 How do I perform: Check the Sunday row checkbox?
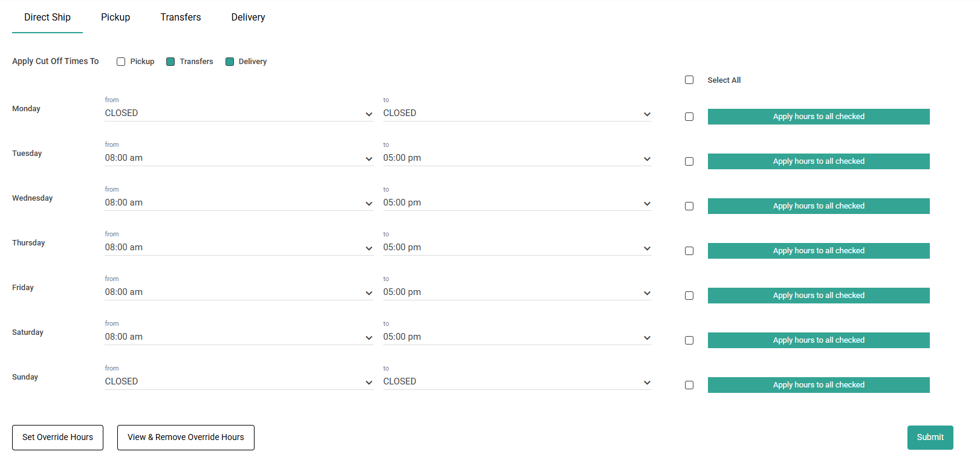click(x=689, y=385)
